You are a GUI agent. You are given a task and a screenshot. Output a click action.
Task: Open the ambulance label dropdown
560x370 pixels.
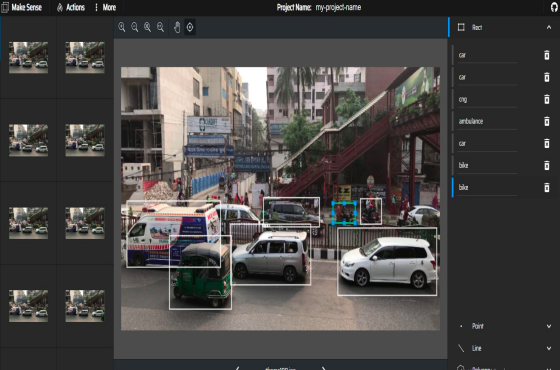tap(488, 122)
